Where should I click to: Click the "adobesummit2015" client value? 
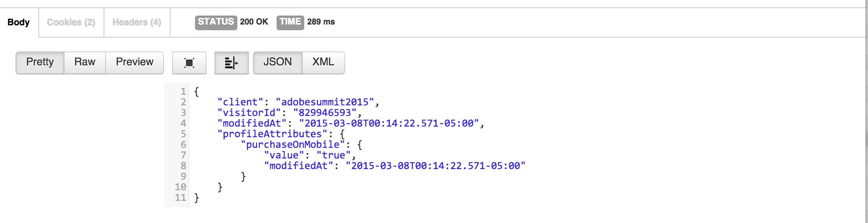click(x=325, y=102)
